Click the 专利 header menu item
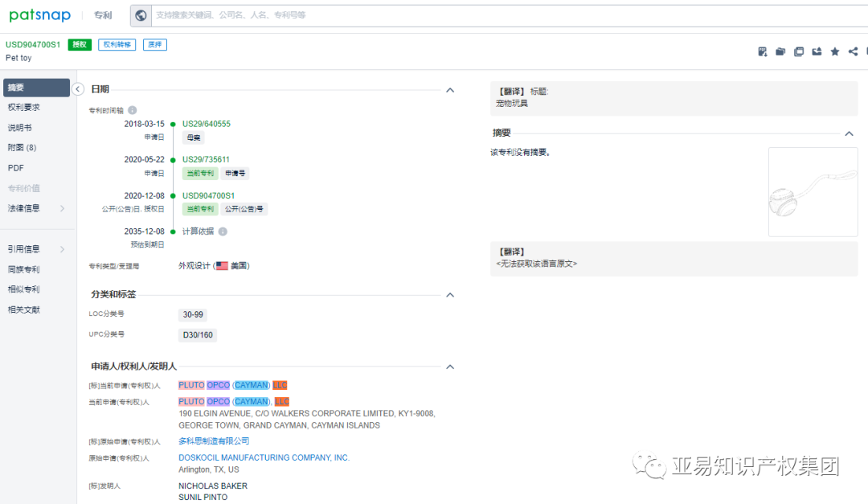This screenshot has height=504, width=868. pos(103,15)
